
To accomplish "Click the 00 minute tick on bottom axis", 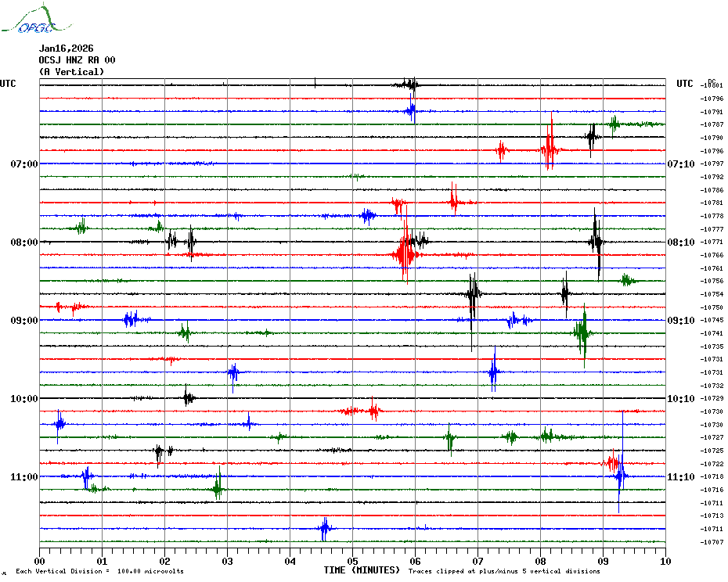I will point(40,561).
